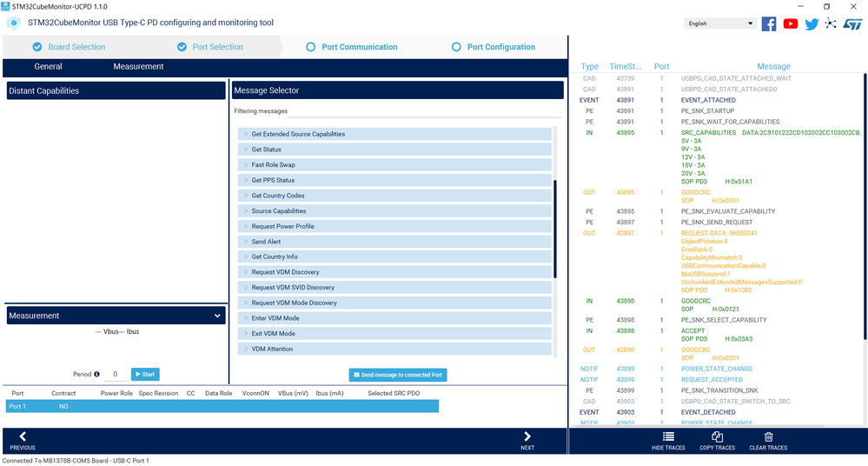
Task: Clear traces using the trash icon
Action: point(768,436)
